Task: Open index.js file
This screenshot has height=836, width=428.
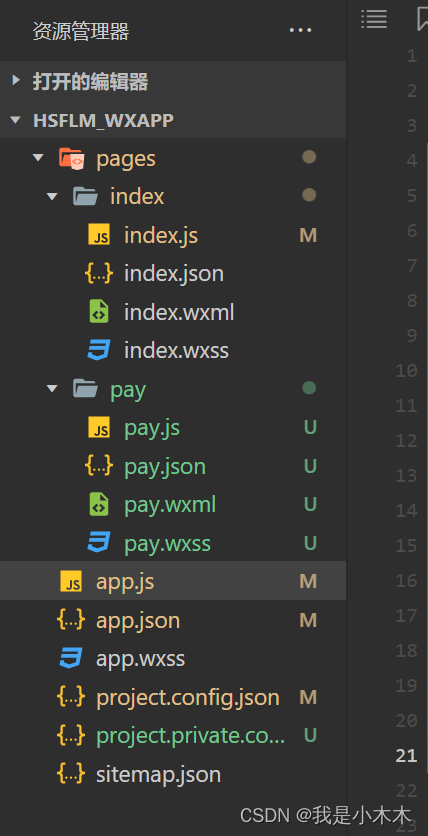Action: click(x=161, y=235)
